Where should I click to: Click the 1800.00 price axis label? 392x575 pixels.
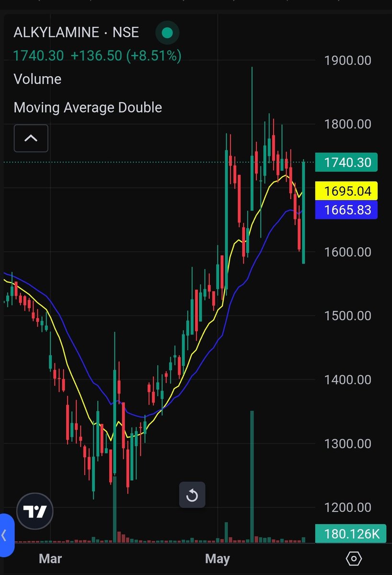(348, 124)
